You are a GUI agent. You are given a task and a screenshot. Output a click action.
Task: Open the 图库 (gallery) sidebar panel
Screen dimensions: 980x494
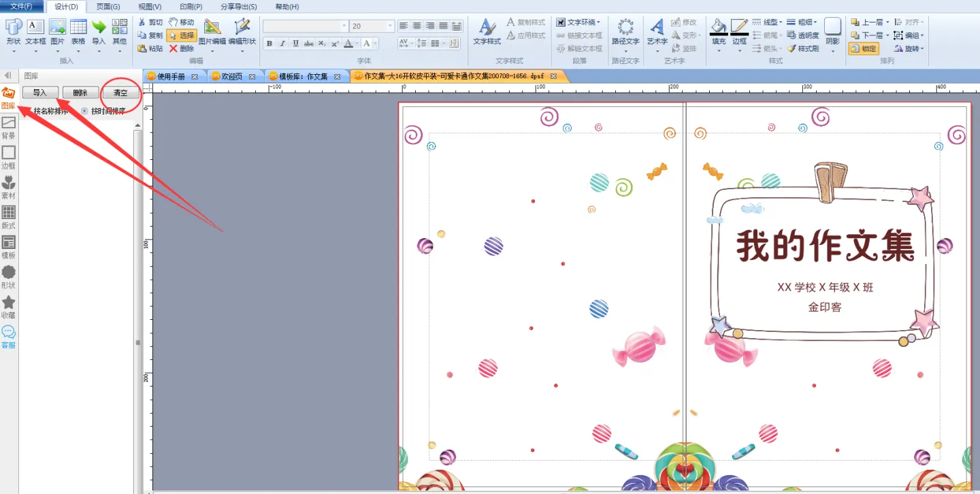(x=8, y=97)
